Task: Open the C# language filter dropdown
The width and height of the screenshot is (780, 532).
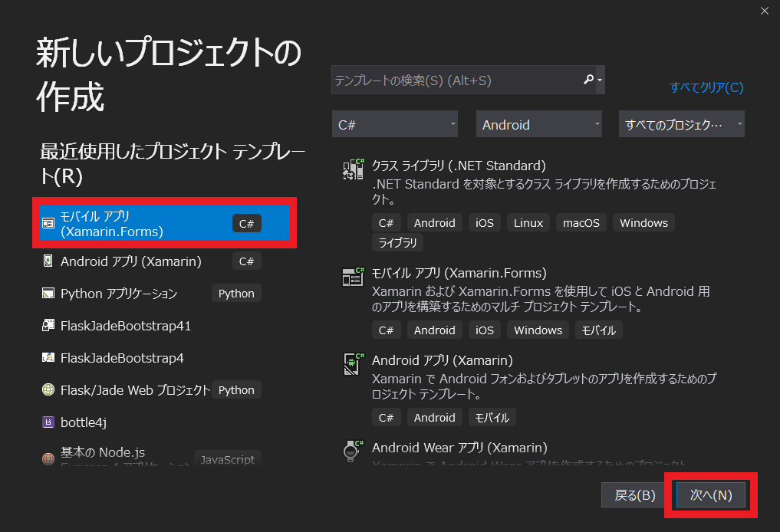Action: tap(395, 124)
